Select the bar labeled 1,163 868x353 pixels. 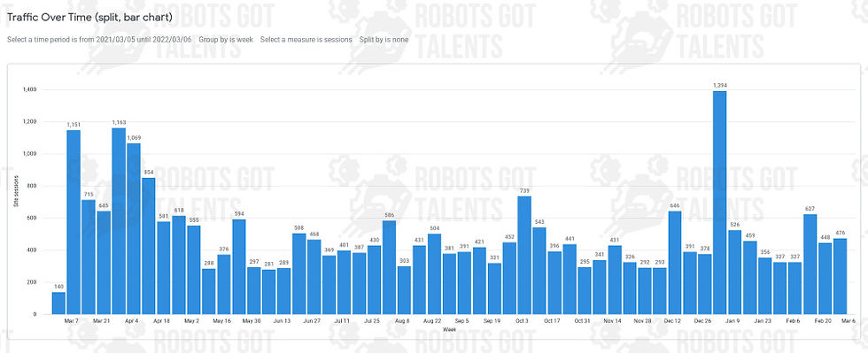(x=119, y=221)
